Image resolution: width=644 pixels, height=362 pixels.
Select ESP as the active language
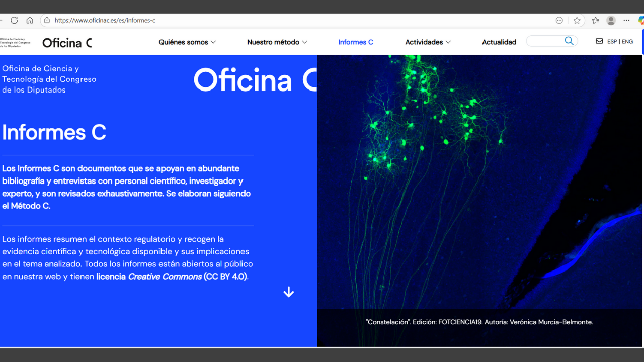pyautogui.click(x=612, y=41)
